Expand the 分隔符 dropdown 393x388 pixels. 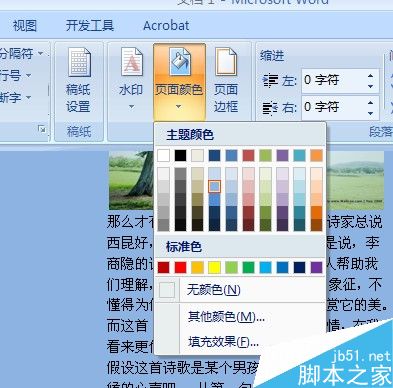tap(41, 53)
